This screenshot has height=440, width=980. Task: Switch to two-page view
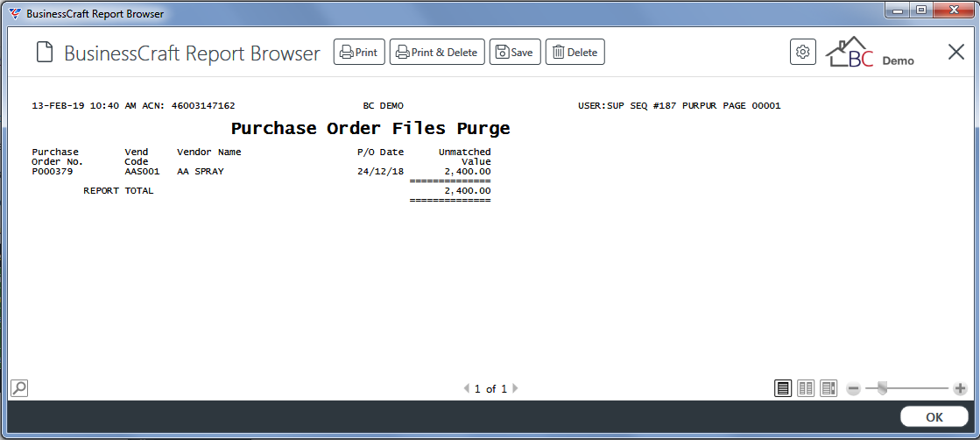coord(806,388)
